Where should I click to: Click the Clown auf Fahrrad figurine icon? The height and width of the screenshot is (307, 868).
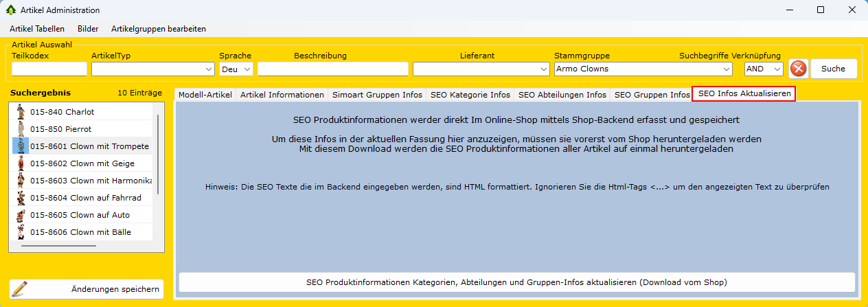coord(21,198)
